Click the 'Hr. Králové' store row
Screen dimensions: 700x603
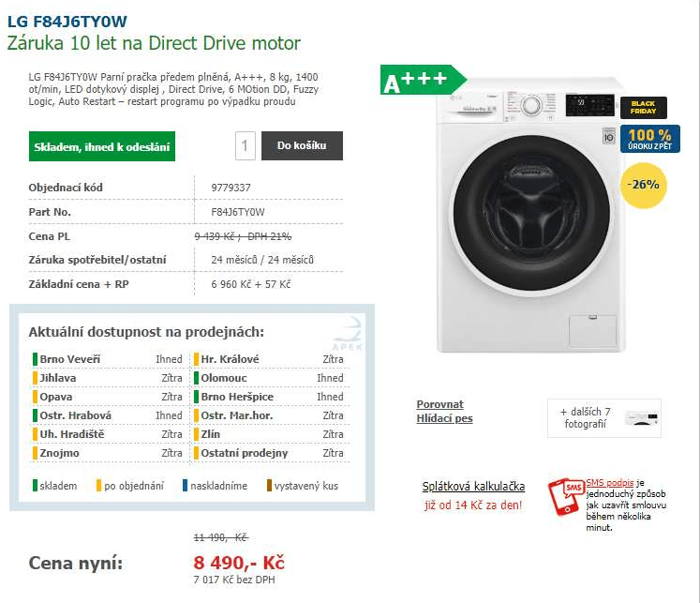[269, 359]
